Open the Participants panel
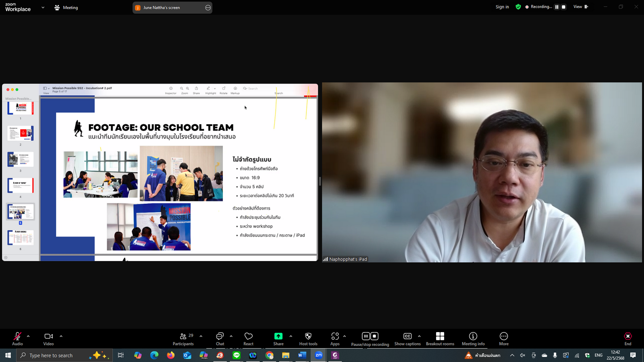This screenshot has width=644, height=362. click(183, 338)
